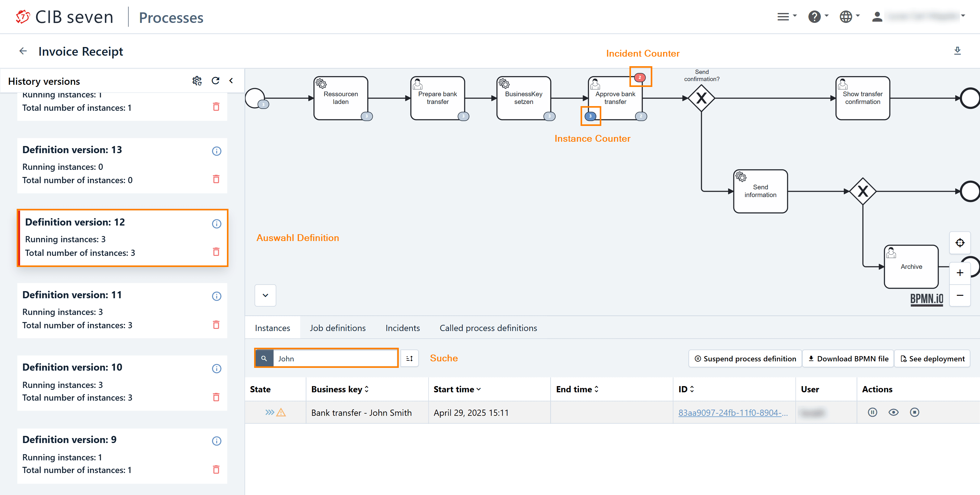Screen dimensions: 980x495
Task: Zoom in the BPMN diagram
Action: (960, 273)
